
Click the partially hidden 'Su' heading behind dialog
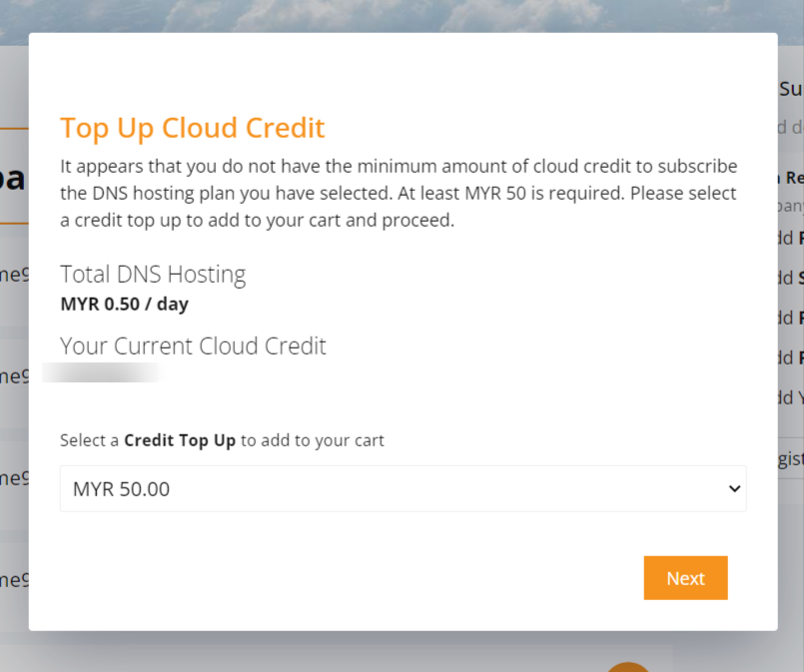[791, 89]
